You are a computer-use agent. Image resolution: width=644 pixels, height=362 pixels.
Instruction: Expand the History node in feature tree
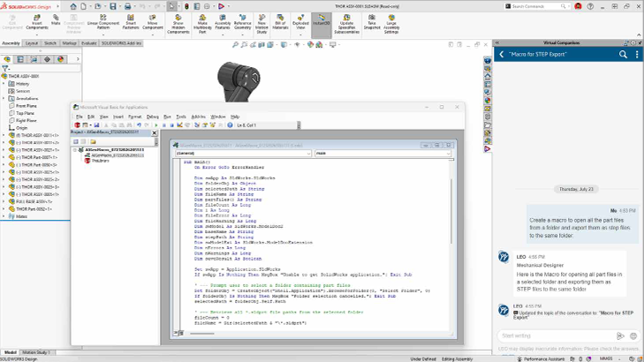coord(4,83)
